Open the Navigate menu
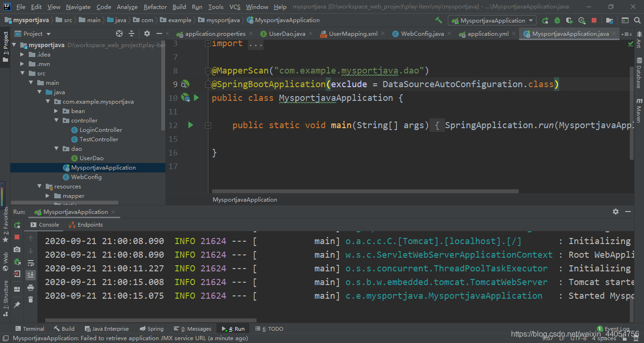 78,7
